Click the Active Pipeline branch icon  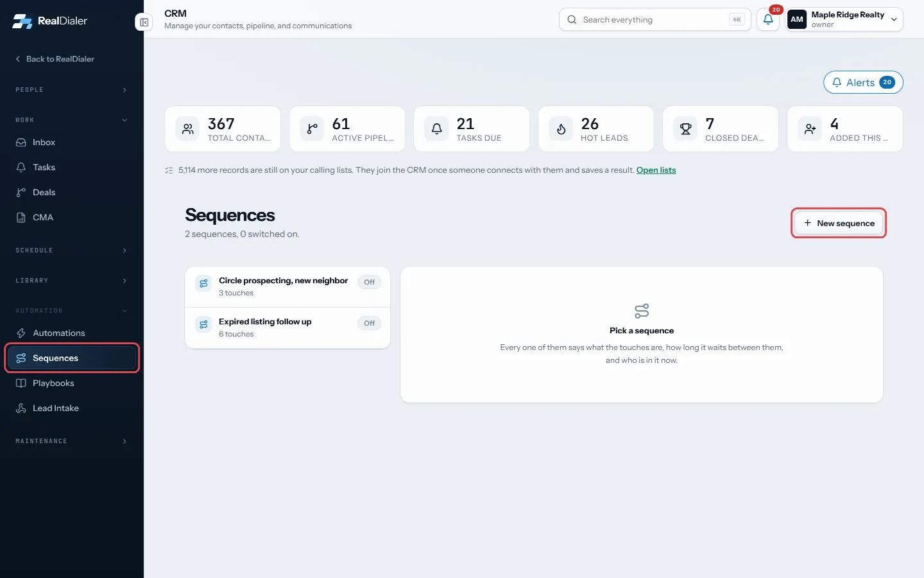[312, 129]
